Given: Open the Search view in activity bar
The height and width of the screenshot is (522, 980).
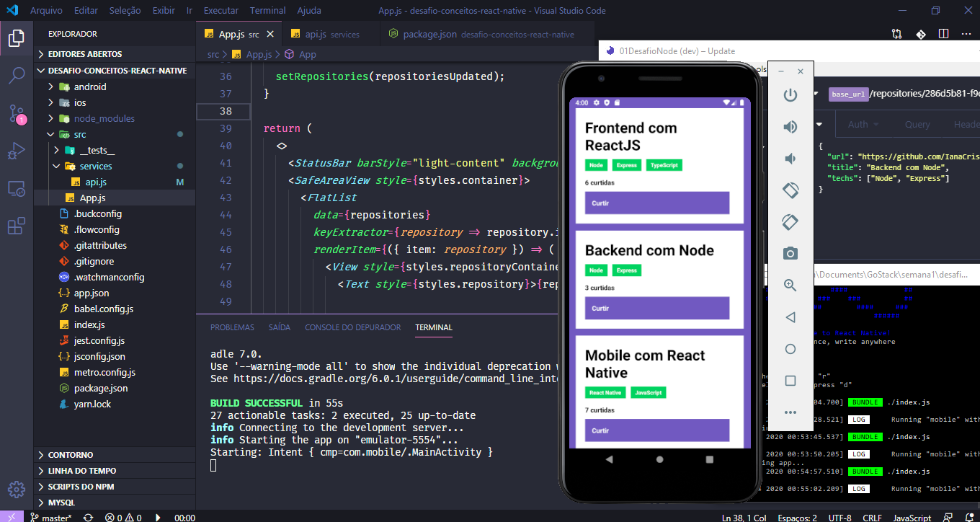Looking at the screenshot, I should [17, 75].
